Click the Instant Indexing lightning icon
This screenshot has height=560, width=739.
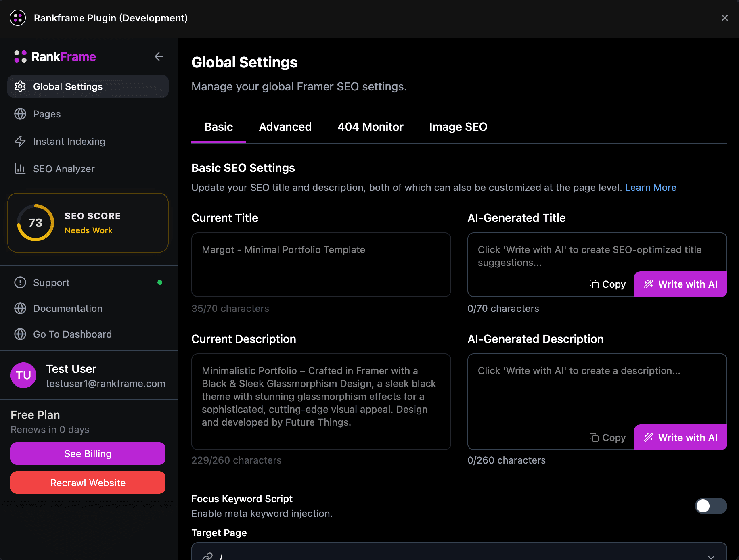[20, 141]
